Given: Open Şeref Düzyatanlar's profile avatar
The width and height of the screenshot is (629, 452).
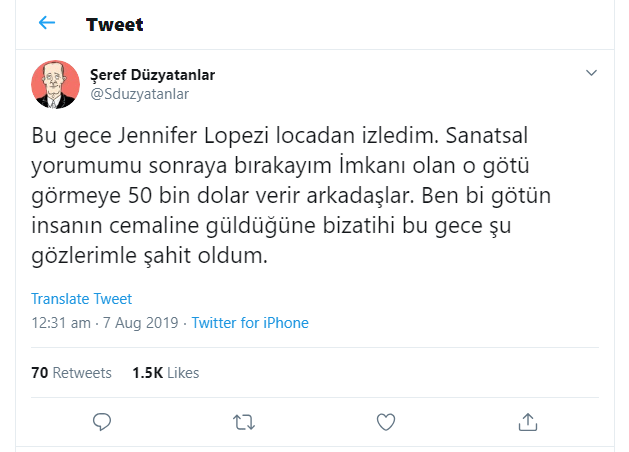Looking at the screenshot, I should click(56, 84).
